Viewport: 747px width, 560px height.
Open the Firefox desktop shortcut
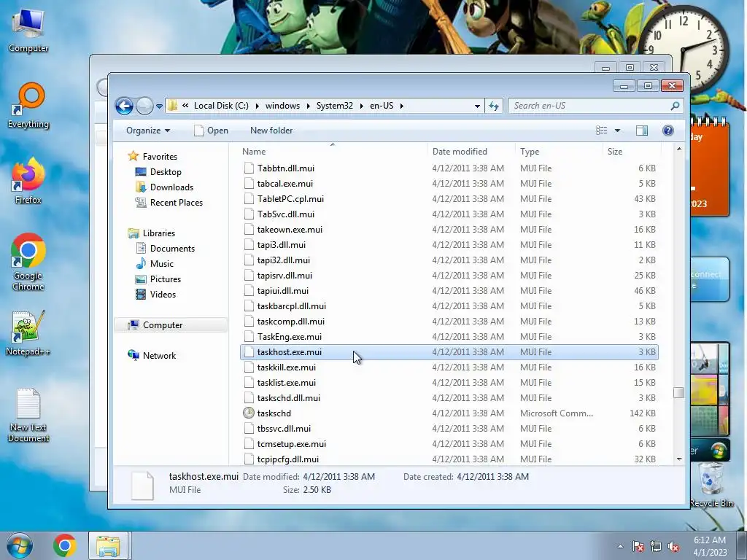[x=28, y=181]
